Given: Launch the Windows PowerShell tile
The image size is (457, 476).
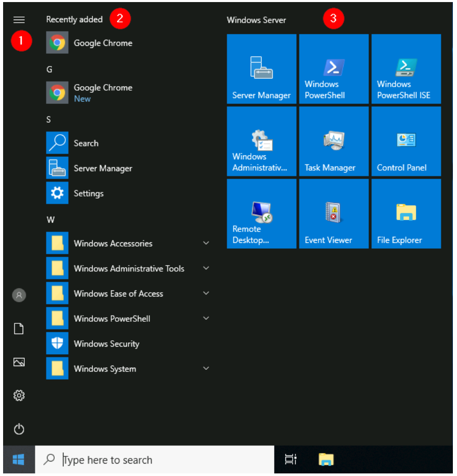Looking at the screenshot, I should point(333,69).
